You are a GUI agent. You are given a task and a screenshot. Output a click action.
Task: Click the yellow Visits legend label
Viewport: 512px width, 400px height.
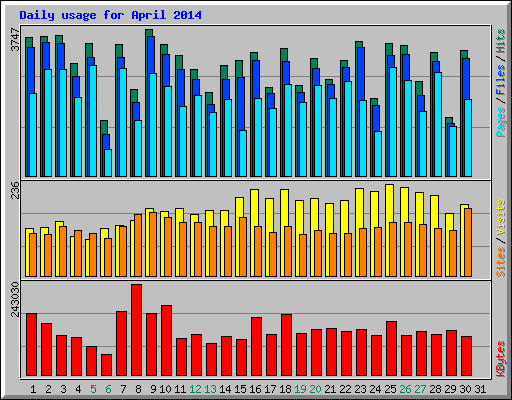501,217
